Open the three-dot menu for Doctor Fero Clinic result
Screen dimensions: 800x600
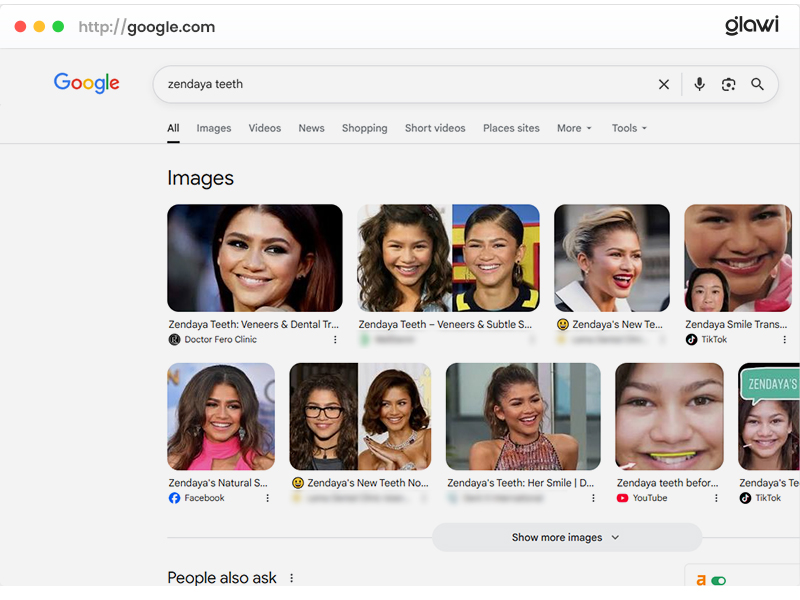point(335,340)
